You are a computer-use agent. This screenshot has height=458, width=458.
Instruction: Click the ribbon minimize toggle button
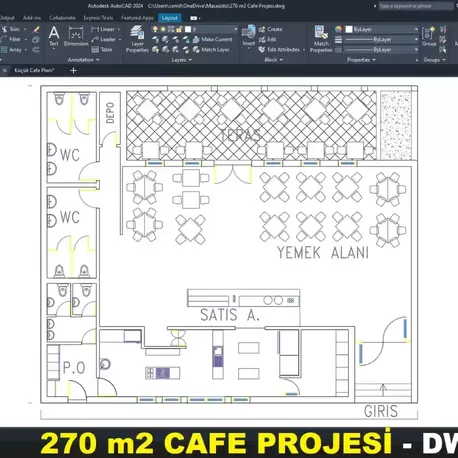(x=193, y=18)
